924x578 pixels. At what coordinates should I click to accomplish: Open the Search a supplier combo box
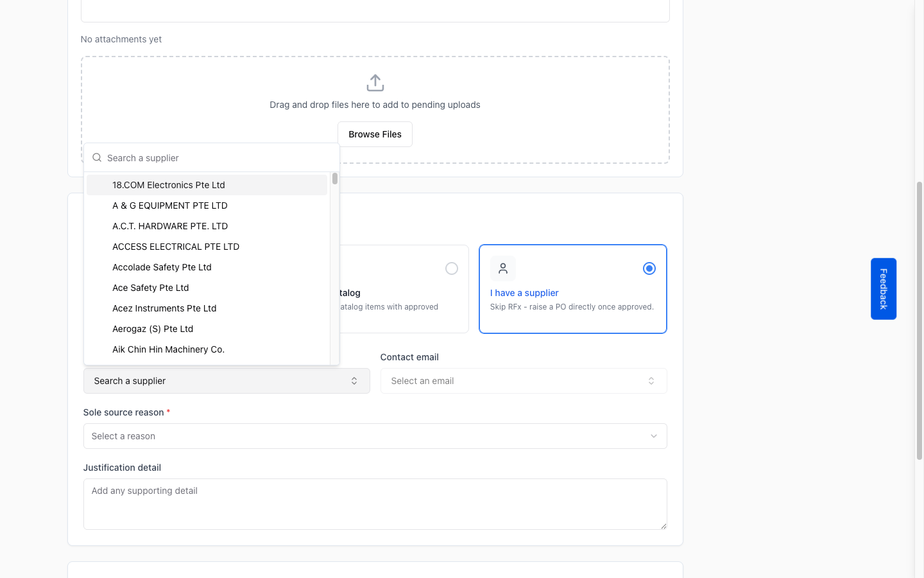coord(227,381)
